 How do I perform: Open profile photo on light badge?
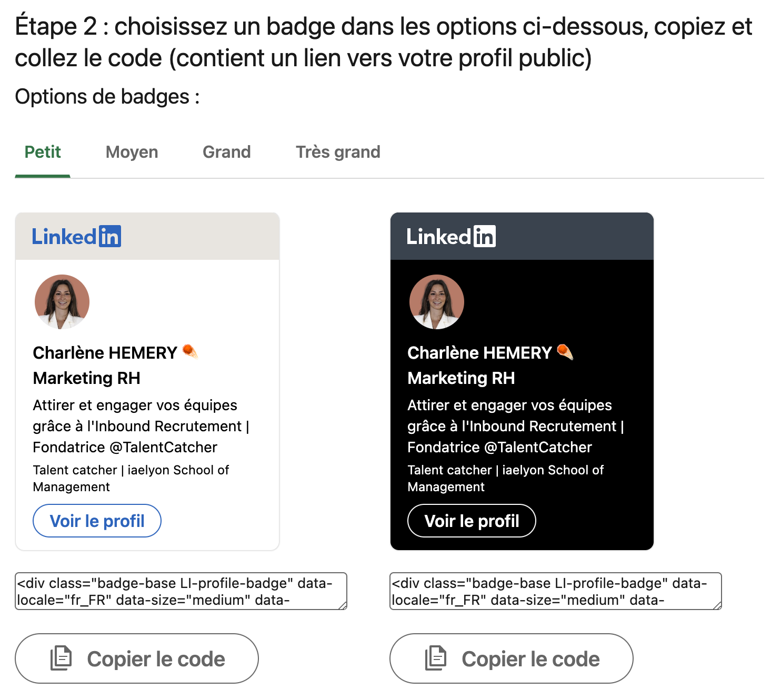pyautogui.click(x=62, y=302)
